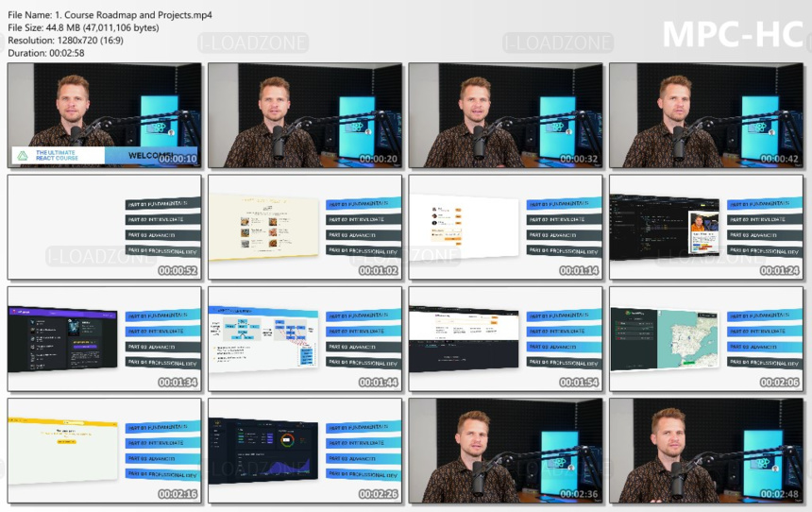Screen dimensions: 812x512
Task: Click PART 01 FUNDAMENTALS in 00:00:52 frame
Action: (x=162, y=204)
